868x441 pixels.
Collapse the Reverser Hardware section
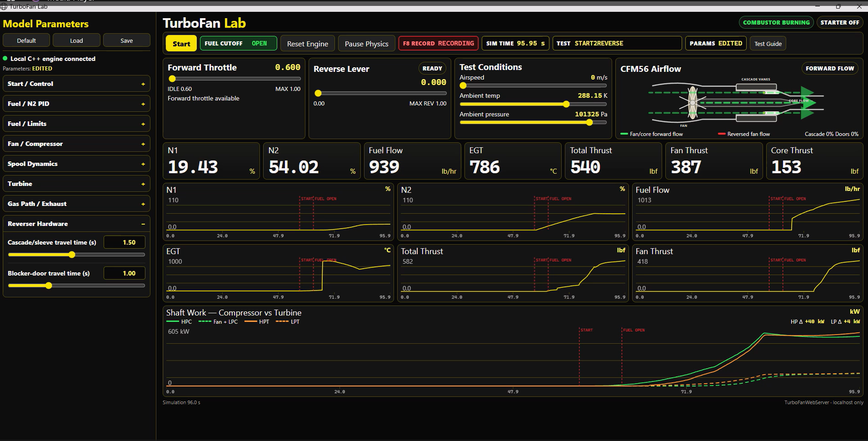(76, 224)
